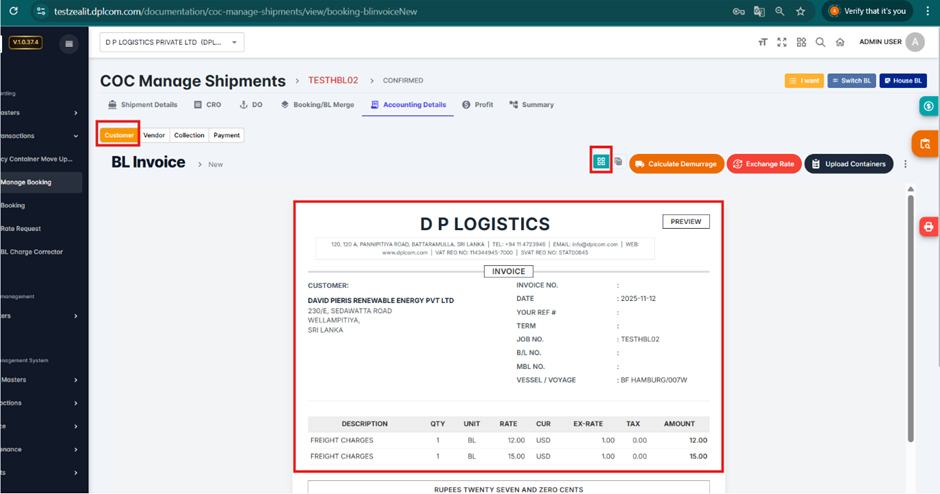Collapse the Transactions sidebar section
The width and height of the screenshot is (940, 494).
(76, 136)
